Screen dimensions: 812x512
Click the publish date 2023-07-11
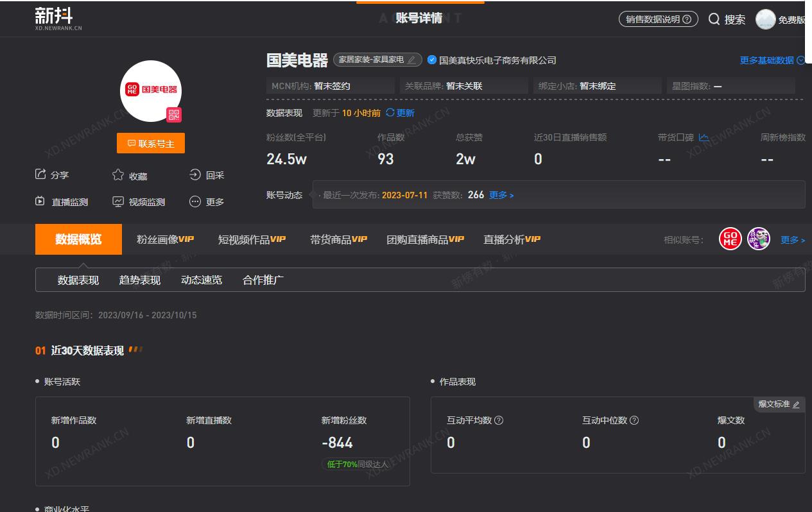pyautogui.click(x=404, y=195)
